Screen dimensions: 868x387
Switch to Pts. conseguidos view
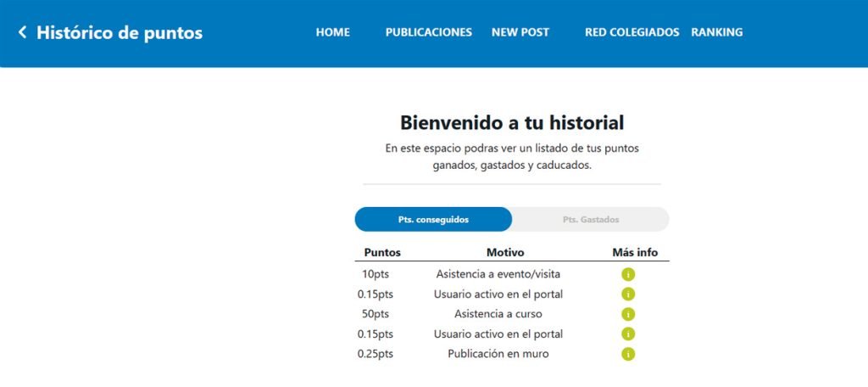433,219
